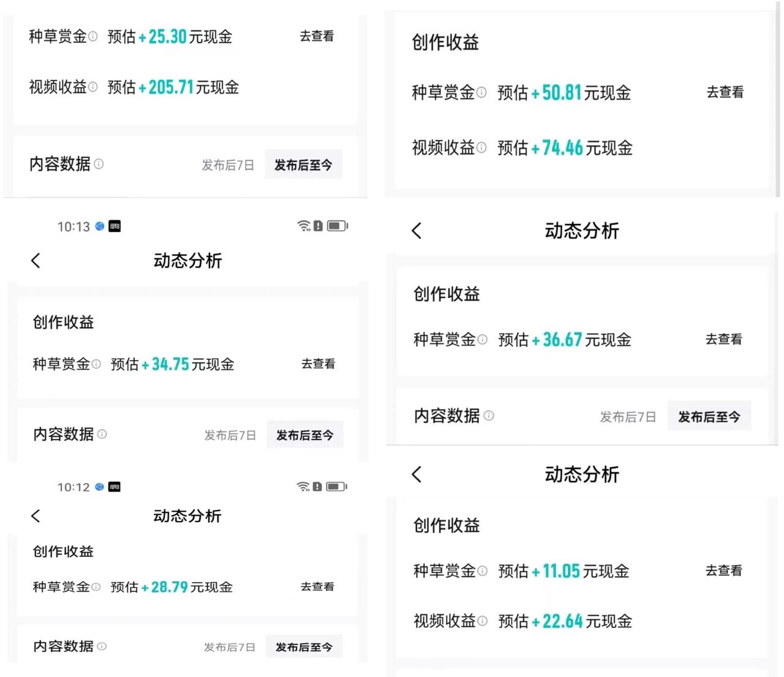
Task: Switch to 发布后7日 tab below the 36.67 reward
Action: pos(628,417)
